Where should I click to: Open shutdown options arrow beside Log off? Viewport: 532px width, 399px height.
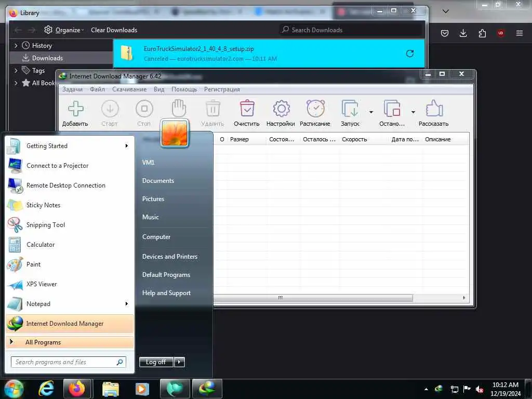click(x=179, y=362)
